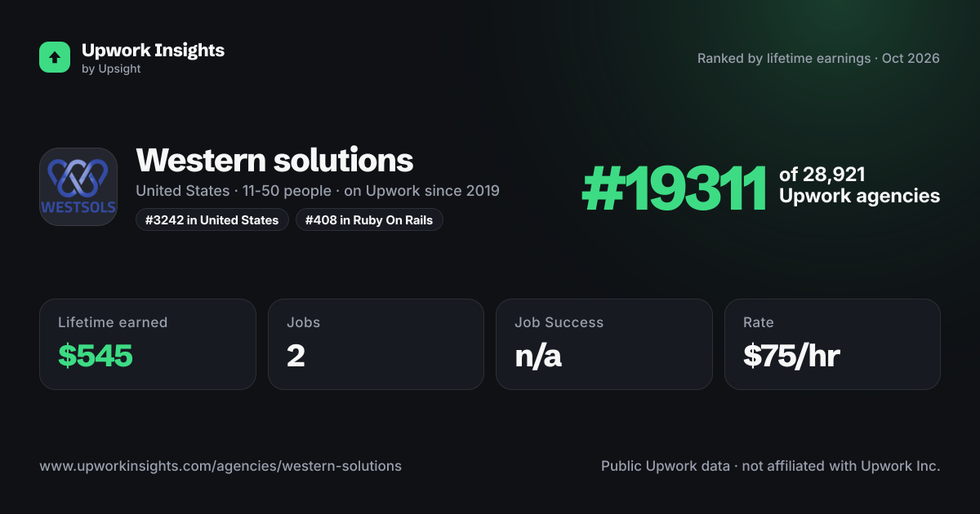Click the United States 11-50 people line
The height and width of the screenshot is (514, 980).
tap(318, 191)
